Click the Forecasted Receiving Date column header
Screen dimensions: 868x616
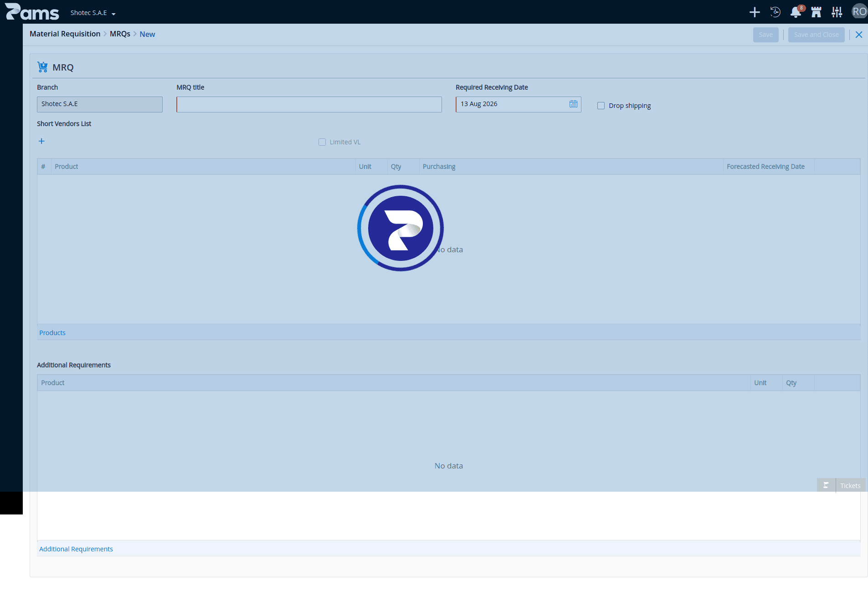768,167
